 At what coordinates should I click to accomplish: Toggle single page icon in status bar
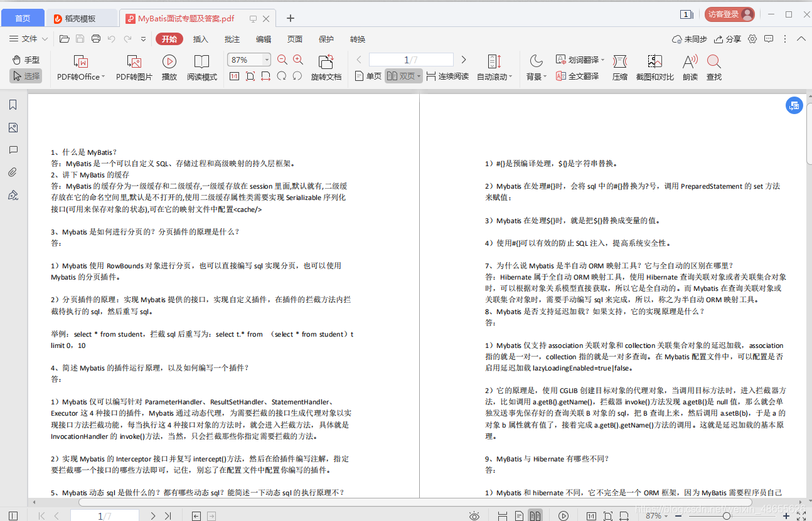point(518,515)
